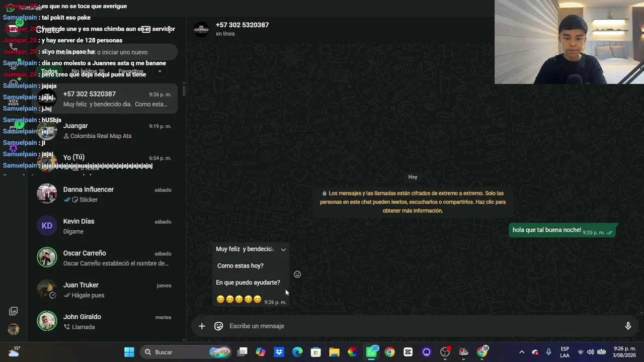Add emoji reaction to received message
This screenshot has width=644, height=362.
point(297,275)
